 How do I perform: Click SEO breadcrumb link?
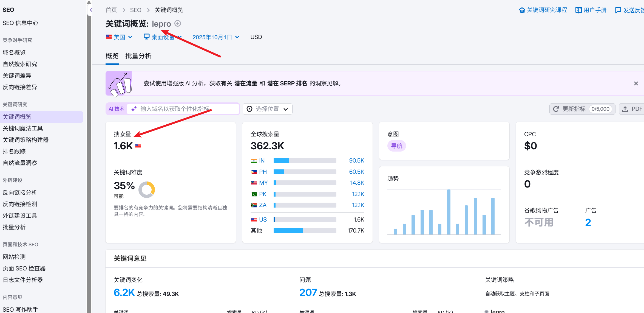[x=135, y=10]
